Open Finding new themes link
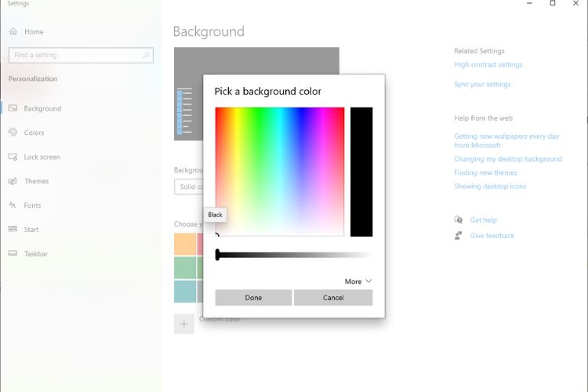Screen dimensions: 588x392 (485, 172)
